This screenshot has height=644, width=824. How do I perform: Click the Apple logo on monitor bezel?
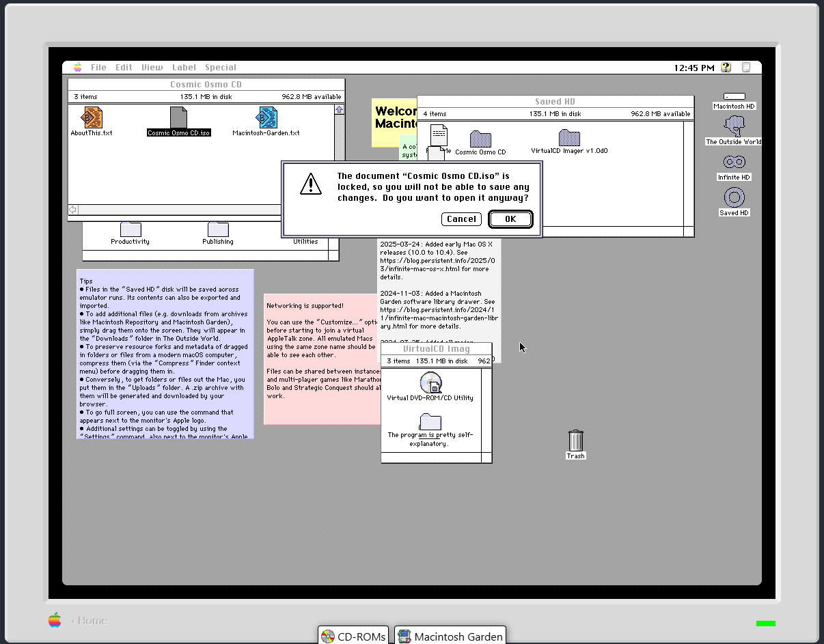point(55,620)
